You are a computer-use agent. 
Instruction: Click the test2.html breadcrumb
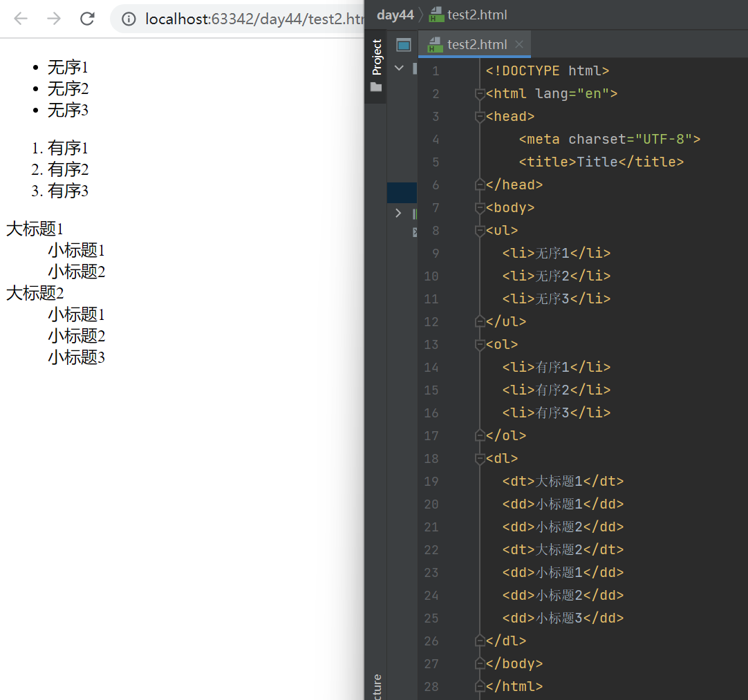pos(468,15)
